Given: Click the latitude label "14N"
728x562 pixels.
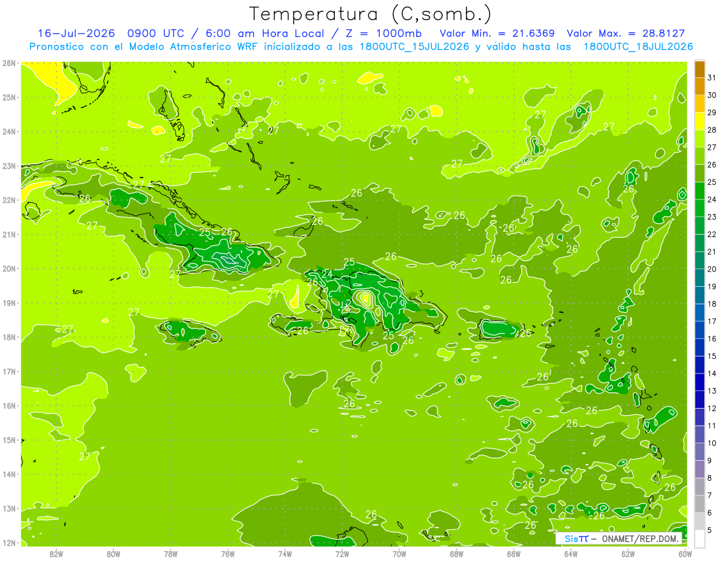Looking at the screenshot, I should [8, 474].
